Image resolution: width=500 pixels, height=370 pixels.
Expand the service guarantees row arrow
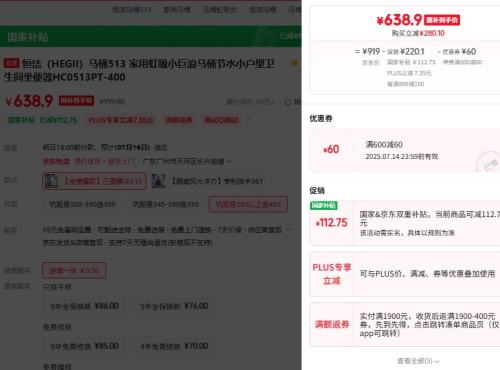(288, 229)
